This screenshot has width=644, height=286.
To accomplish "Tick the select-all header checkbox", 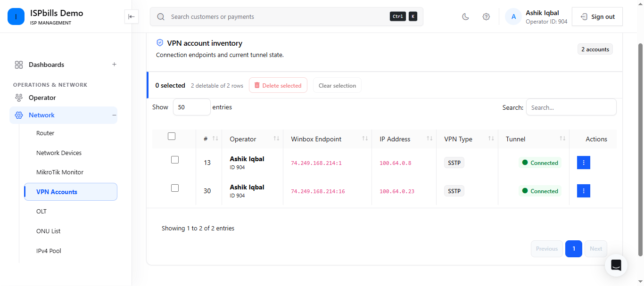I will coord(172,136).
